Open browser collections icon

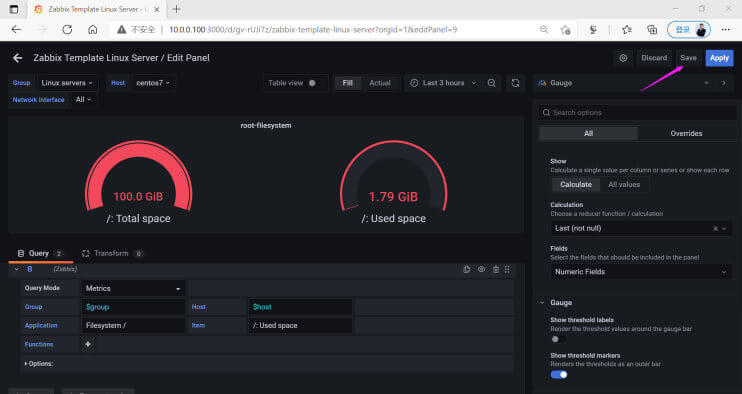pos(652,29)
